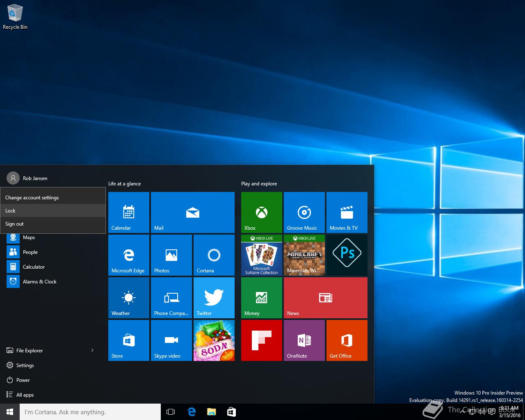The height and width of the screenshot is (420, 525).
Task: Choose Sign out from the account menu
Action: click(x=53, y=224)
